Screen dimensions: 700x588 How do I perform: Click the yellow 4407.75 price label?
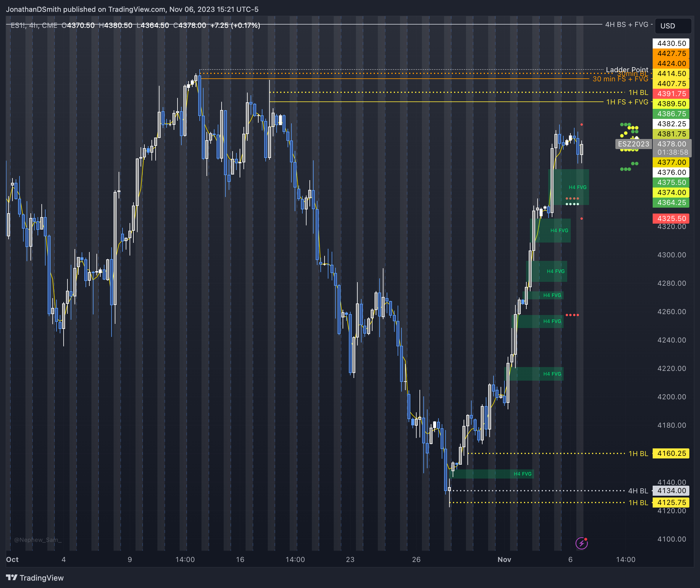point(671,84)
